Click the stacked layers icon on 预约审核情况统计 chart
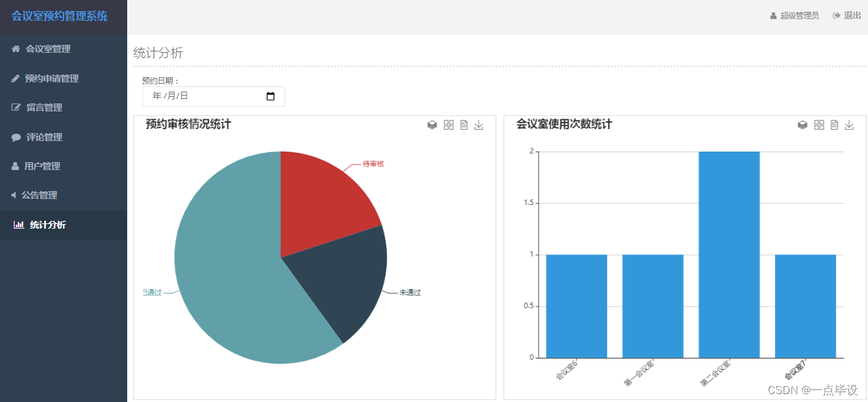This screenshot has height=402, width=868. [432, 125]
